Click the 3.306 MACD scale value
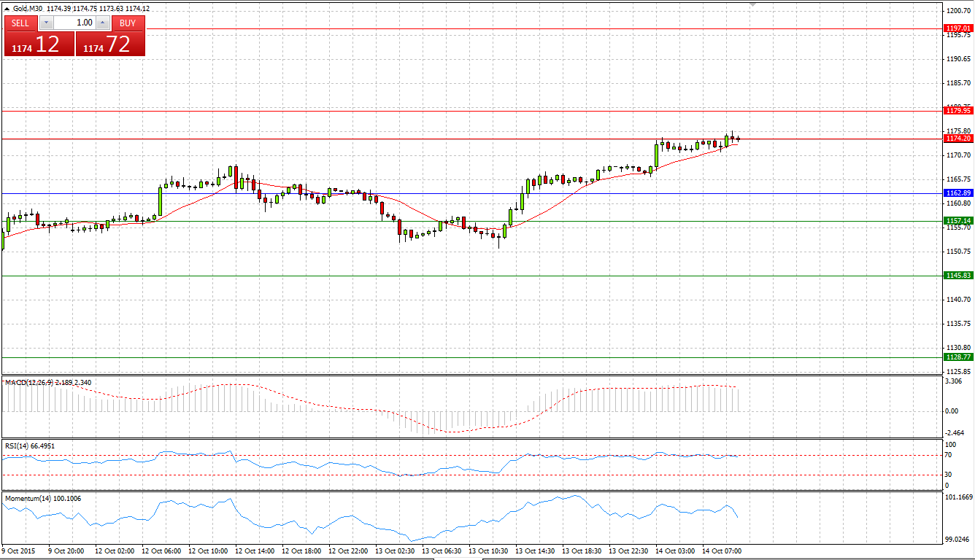This screenshot has width=975, height=560. (955, 381)
